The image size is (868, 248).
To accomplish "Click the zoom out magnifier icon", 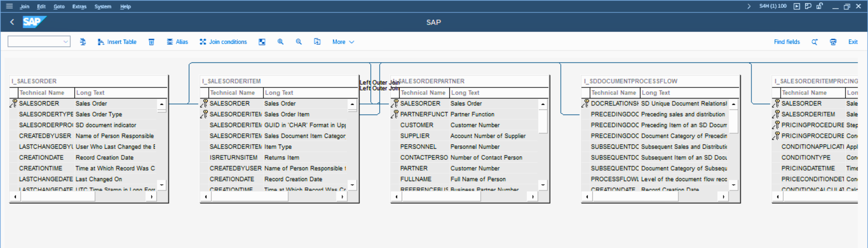I will click(299, 42).
